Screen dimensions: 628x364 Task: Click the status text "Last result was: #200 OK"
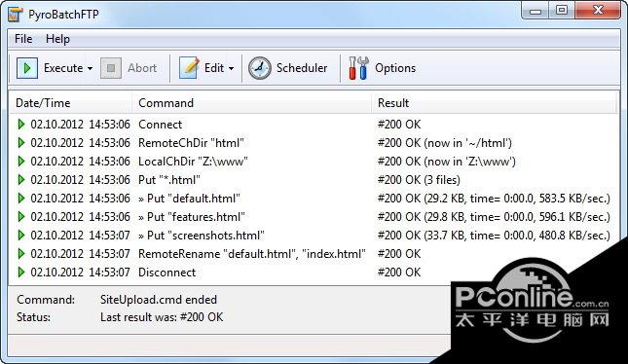[x=162, y=317]
